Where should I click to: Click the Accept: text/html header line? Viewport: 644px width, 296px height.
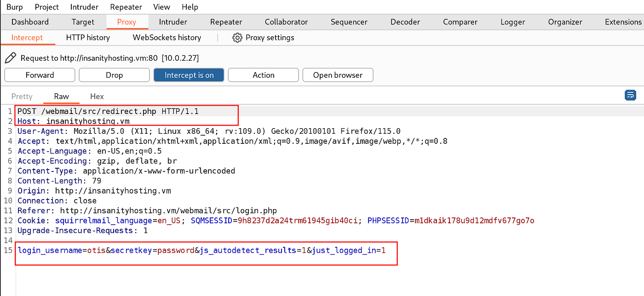tap(232, 141)
